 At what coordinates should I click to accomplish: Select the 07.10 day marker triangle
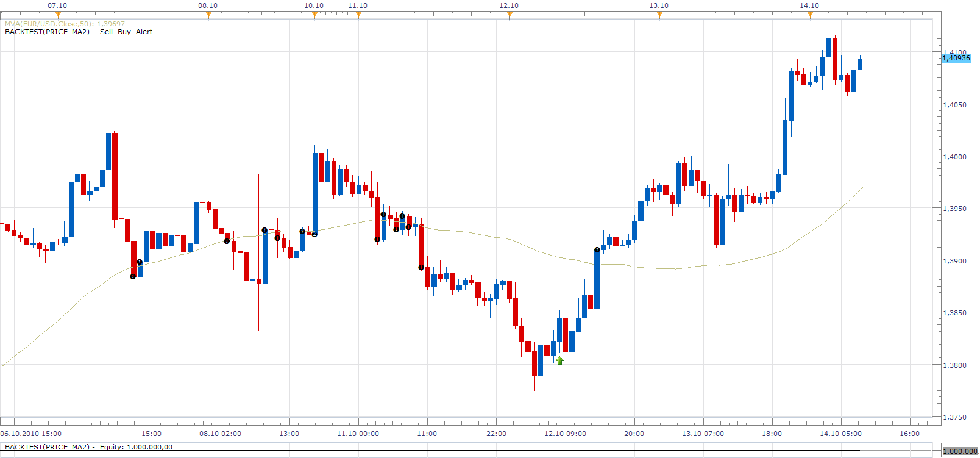click(58, 15)
